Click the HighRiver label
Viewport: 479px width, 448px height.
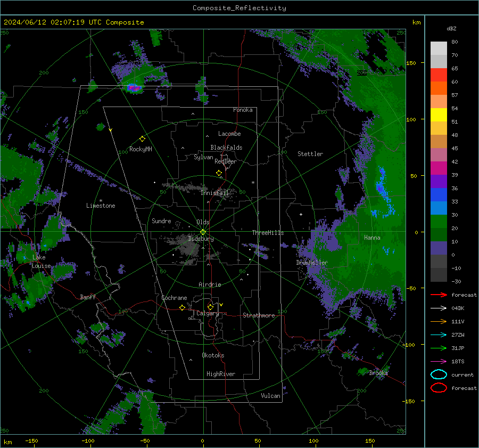point(221,374)
